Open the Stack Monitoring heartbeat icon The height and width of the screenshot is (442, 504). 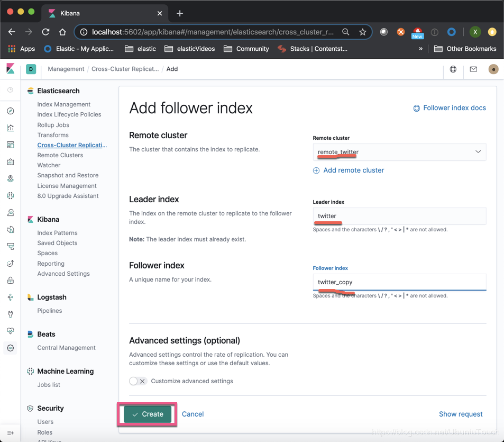[10, 331]
